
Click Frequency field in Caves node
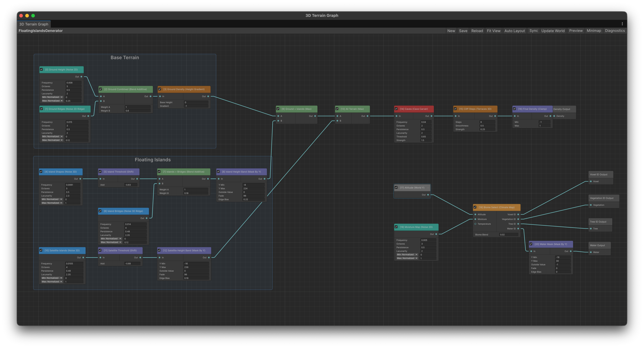pos(426,122)
